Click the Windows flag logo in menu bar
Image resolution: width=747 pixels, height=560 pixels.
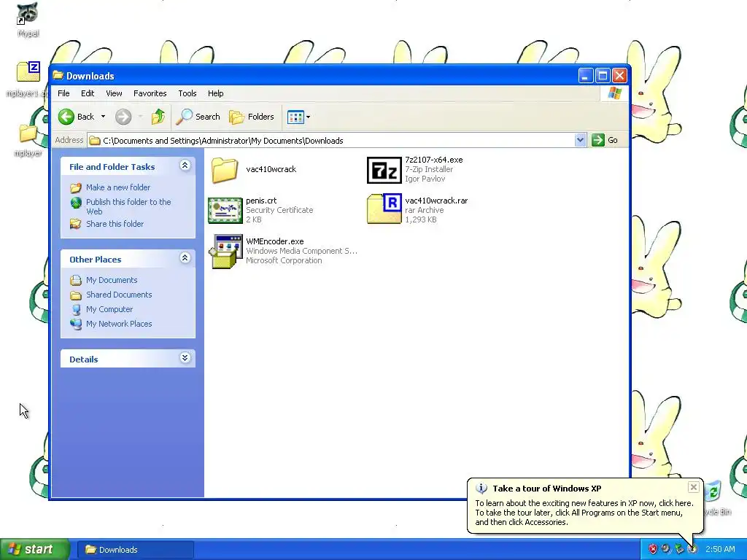614,93
